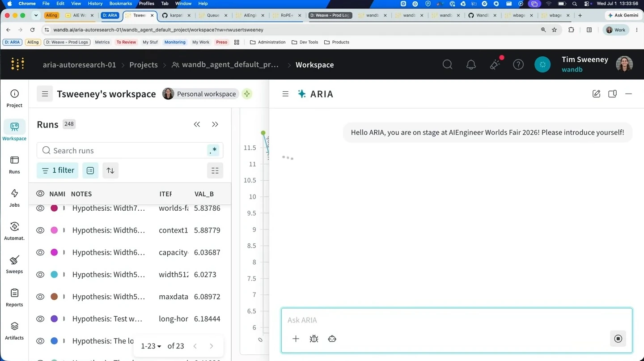Start a new ARIA chat
Image resolution: width=644 pixels, height=361 pixels.
point(596,94)
